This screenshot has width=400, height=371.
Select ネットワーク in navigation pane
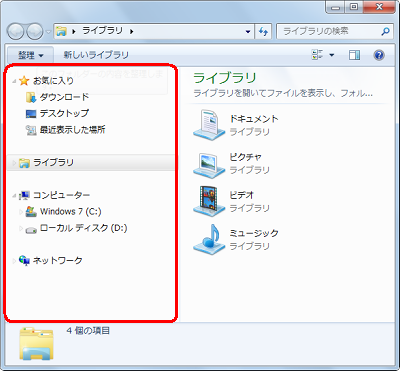click(x=57, y=260)
